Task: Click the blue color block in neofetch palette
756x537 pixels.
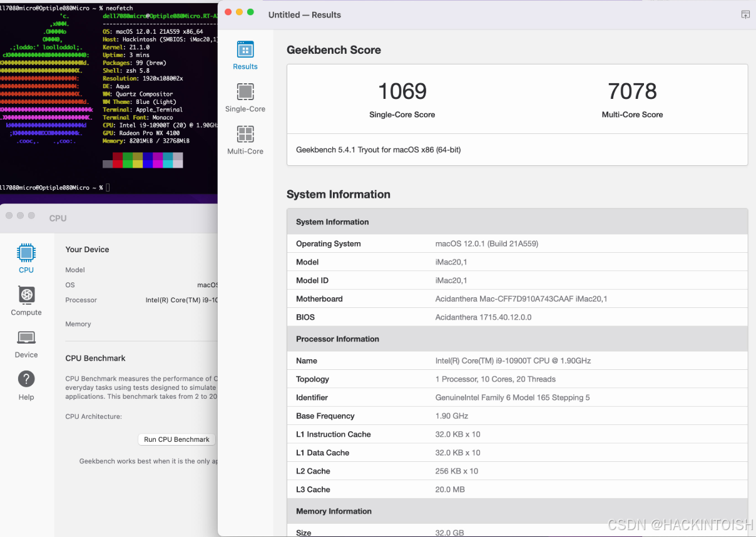Action: [148, 160]
